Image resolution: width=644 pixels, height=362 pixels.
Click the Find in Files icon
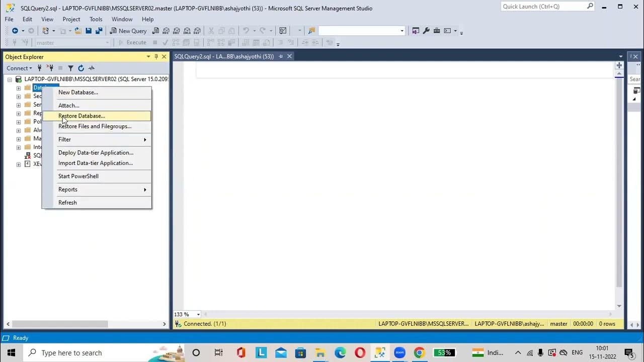tap(311, 31)
